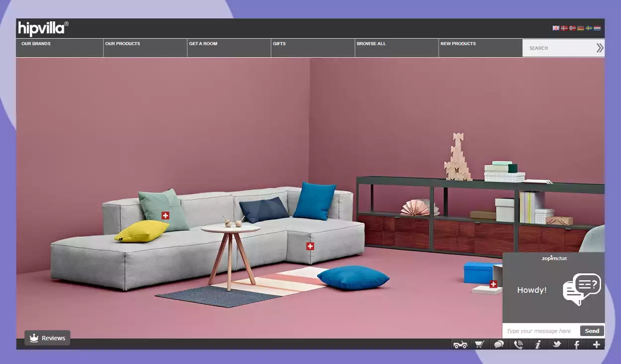
Task: Open the info 'i' icon
Action: [537, 344]
